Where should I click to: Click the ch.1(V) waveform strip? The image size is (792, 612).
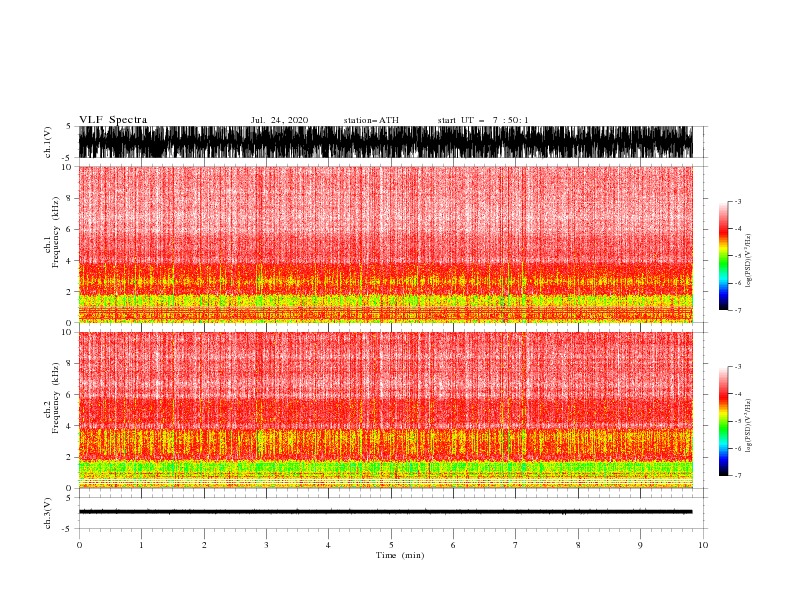coord(385,142)
